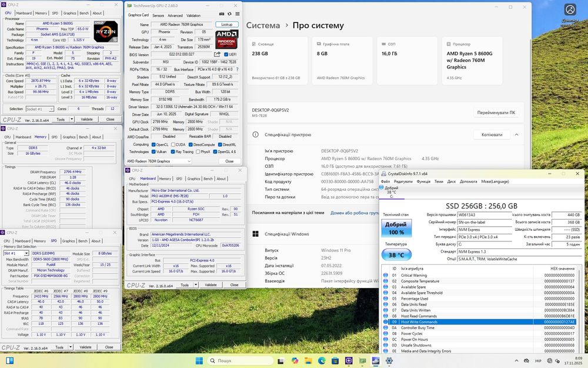Open the Slot #1 memory slot dropdown
This screenshot has height=368, width=588.
[x=16, y=253]
